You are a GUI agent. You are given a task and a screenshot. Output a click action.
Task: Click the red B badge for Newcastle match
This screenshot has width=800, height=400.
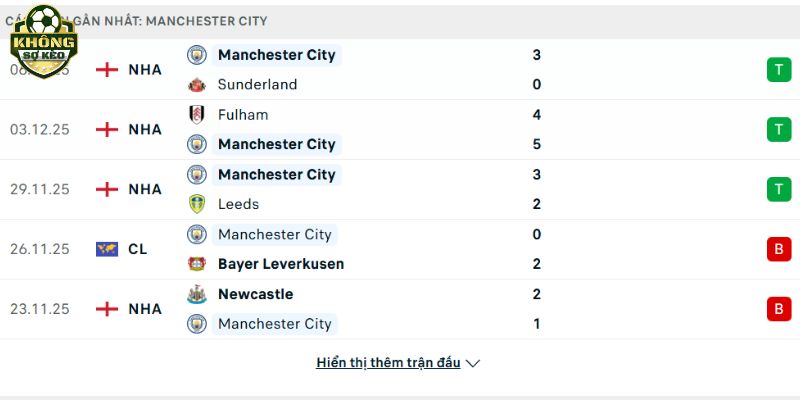pyautogui.click(x=778, y=309)
